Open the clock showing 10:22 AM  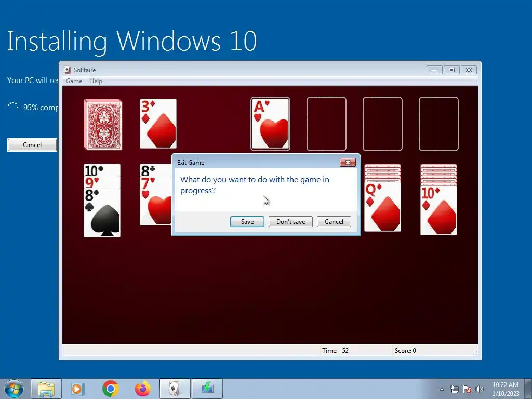506,389
